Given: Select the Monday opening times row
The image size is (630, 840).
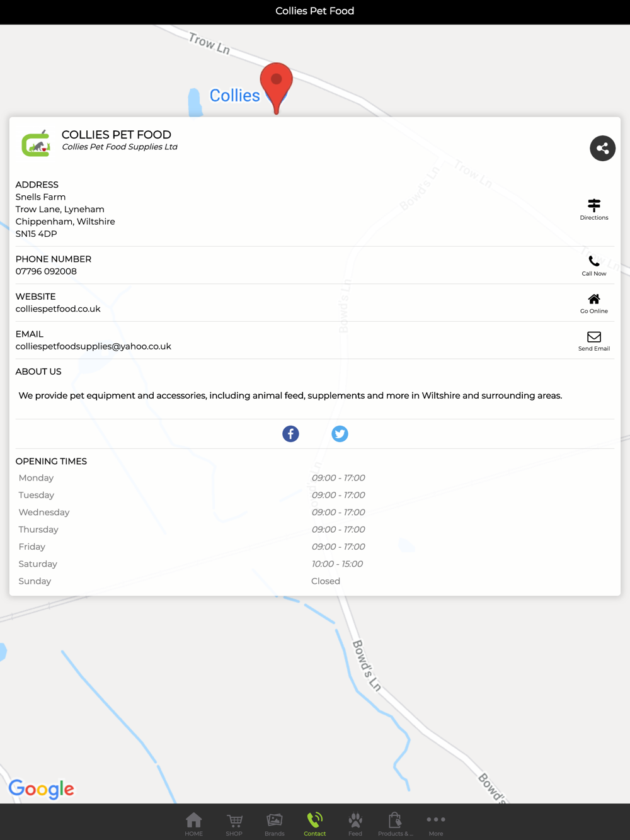Looking at the screenshot, I should [315, 478].
